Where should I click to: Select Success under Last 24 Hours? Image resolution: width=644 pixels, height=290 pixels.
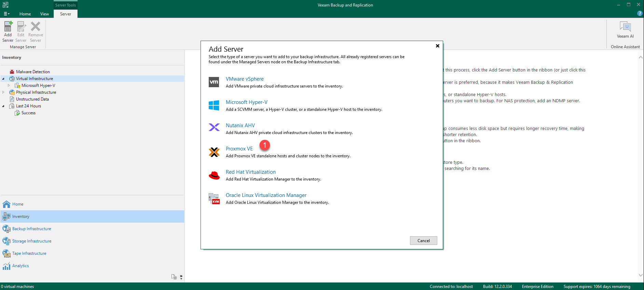[28, 113]
